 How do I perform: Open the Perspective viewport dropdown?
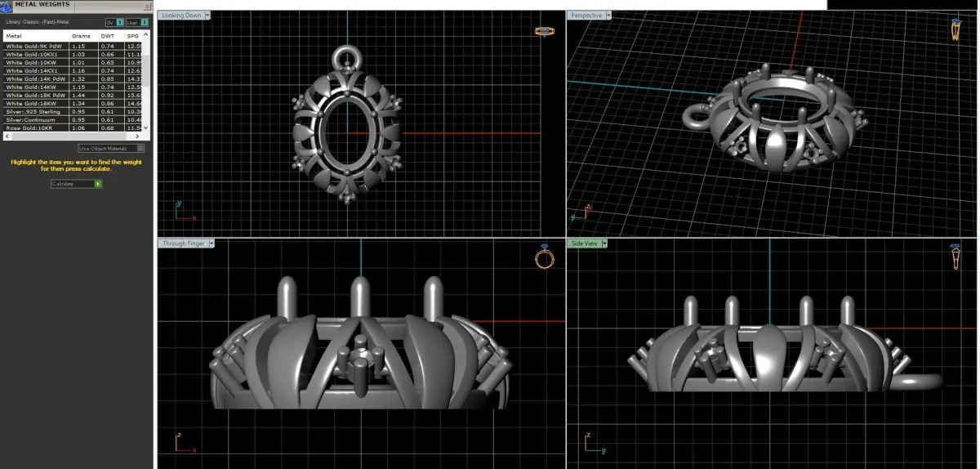(608, 15)
